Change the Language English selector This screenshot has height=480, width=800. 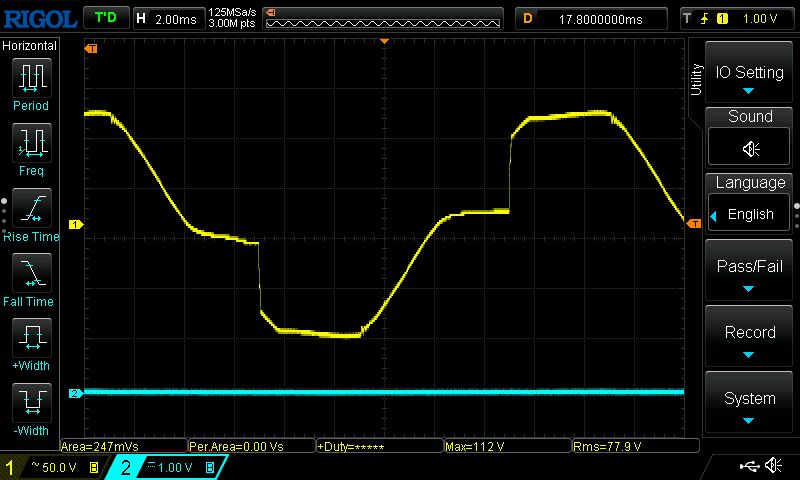click(748, 214)
